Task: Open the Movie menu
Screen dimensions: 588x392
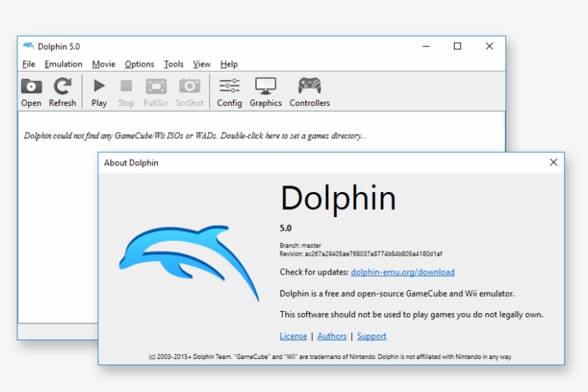Action: pyautogui.click(x=104, y=64)
